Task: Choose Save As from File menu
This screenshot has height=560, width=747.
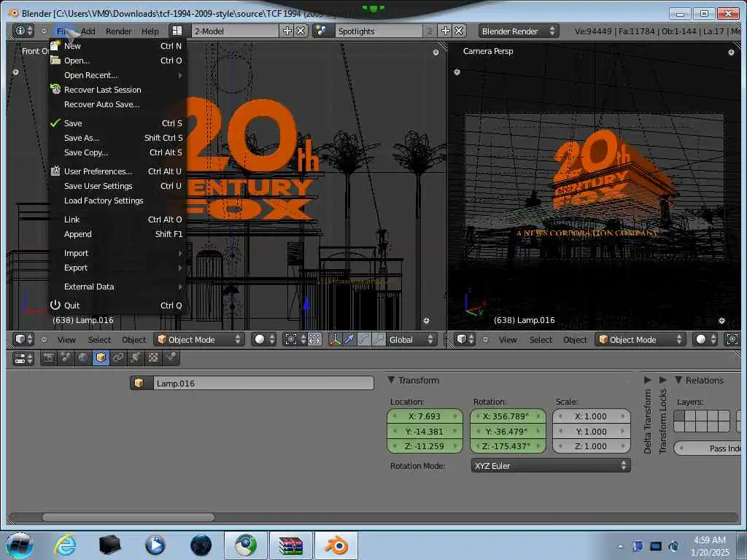Action: (117, 138)
